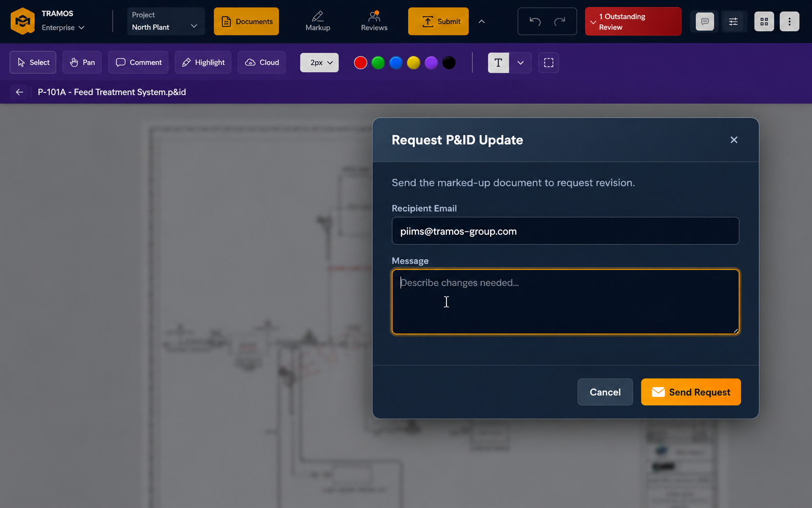This screenshot has width=812, height=508.
Task: Pick the black markup color
Action: 449,62
